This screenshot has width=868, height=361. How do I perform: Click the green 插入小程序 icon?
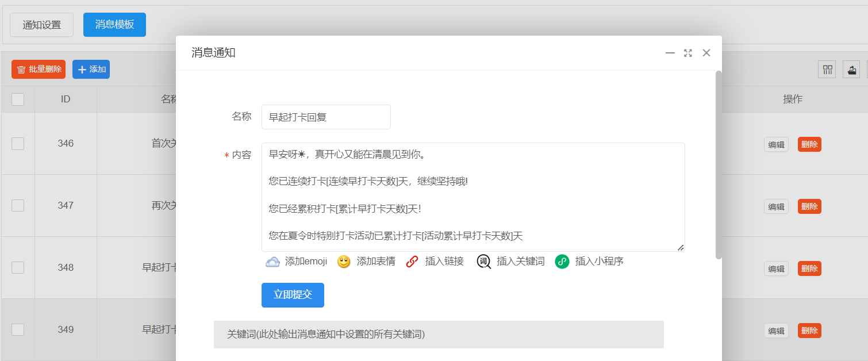click(562, 262)
